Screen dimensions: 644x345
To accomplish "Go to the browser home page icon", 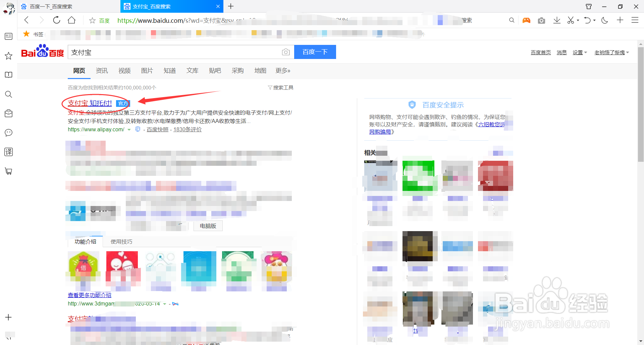I will pos(71,20).
